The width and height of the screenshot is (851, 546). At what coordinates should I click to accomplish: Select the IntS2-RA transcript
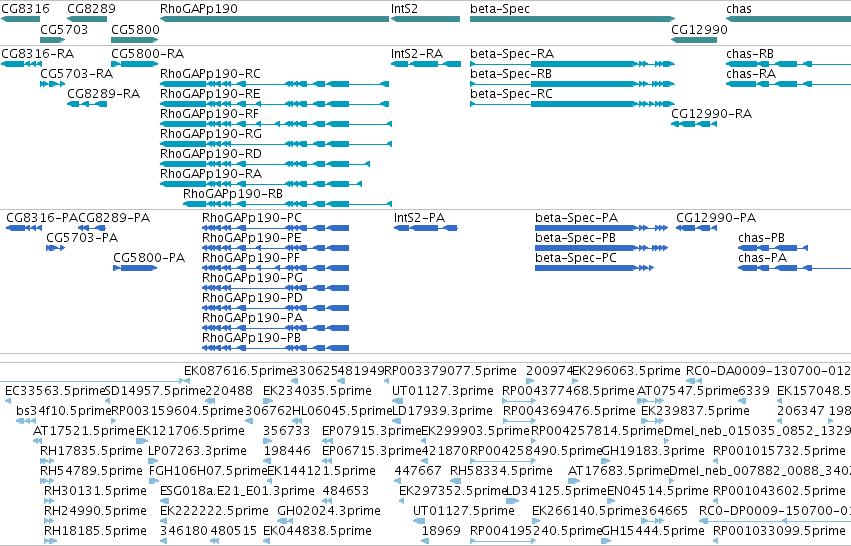click(426, 64)
